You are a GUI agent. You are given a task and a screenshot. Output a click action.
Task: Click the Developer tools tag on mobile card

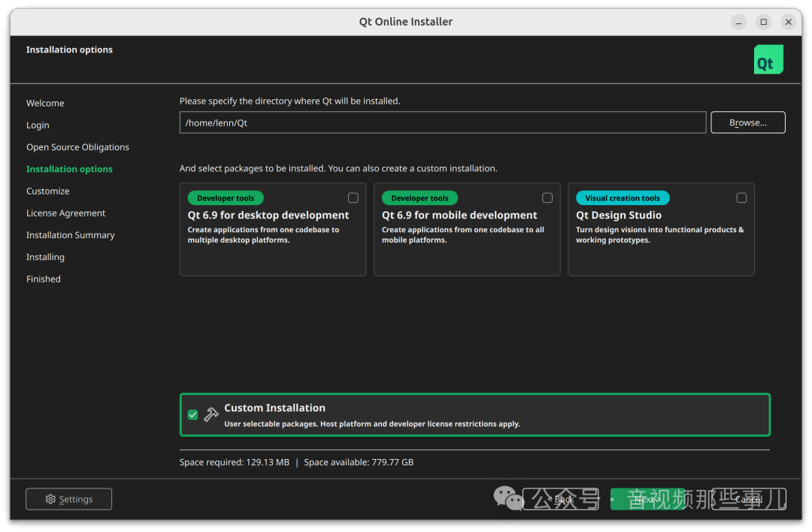click(420, 198)
